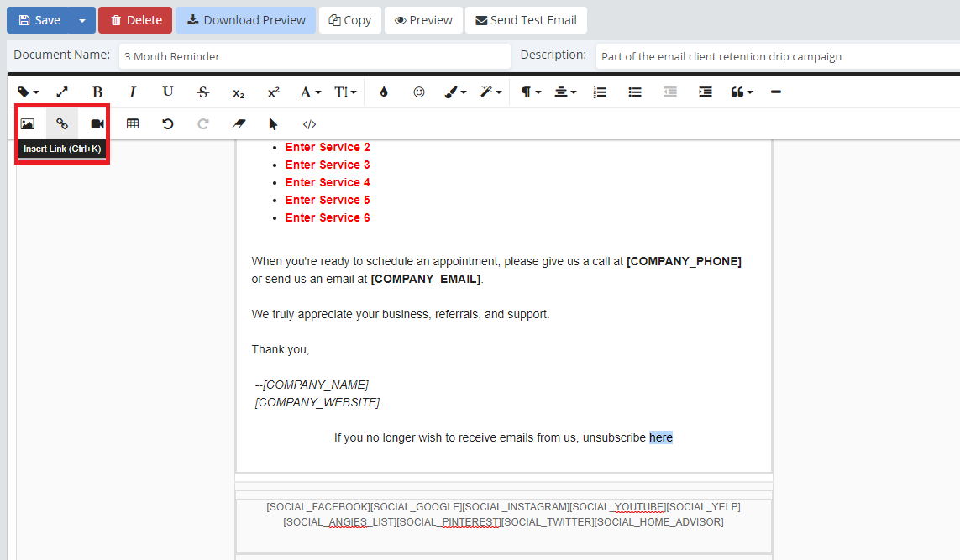Click the Undo arrow icon
Image resolution: width=960 pixels, height=560 pixels.
point(168,124)
